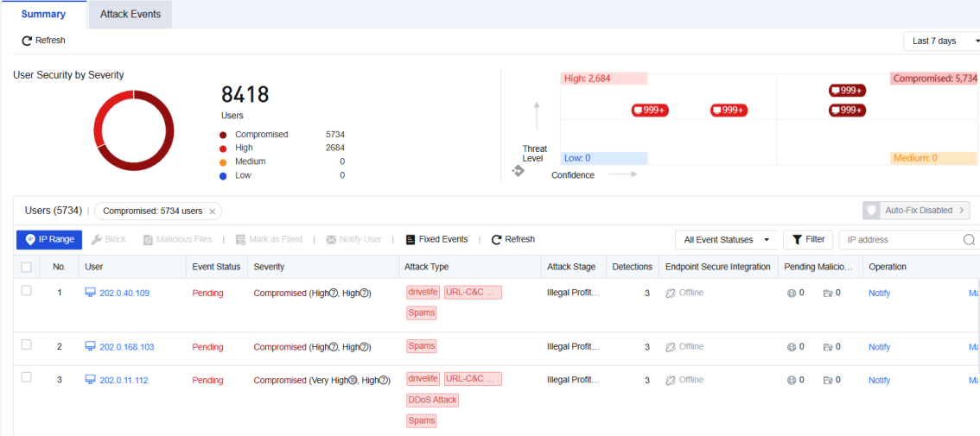Click Notify link for 202.0.168.103

point(879,347)
